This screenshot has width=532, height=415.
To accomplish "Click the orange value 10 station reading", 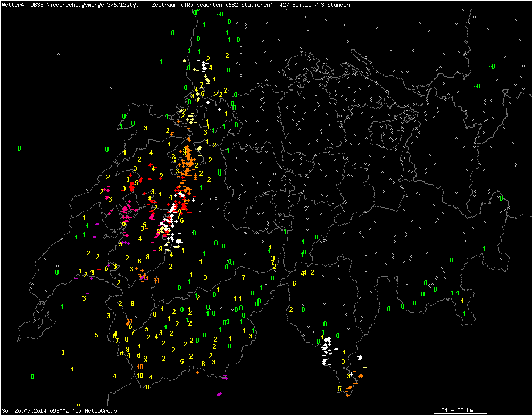I will pos(140,367).
